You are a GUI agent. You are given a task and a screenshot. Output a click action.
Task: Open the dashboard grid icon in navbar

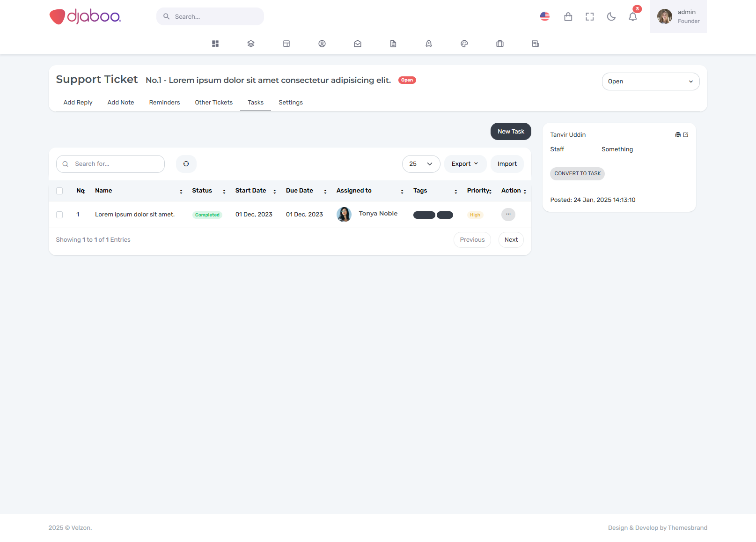(x=215, y=44)
